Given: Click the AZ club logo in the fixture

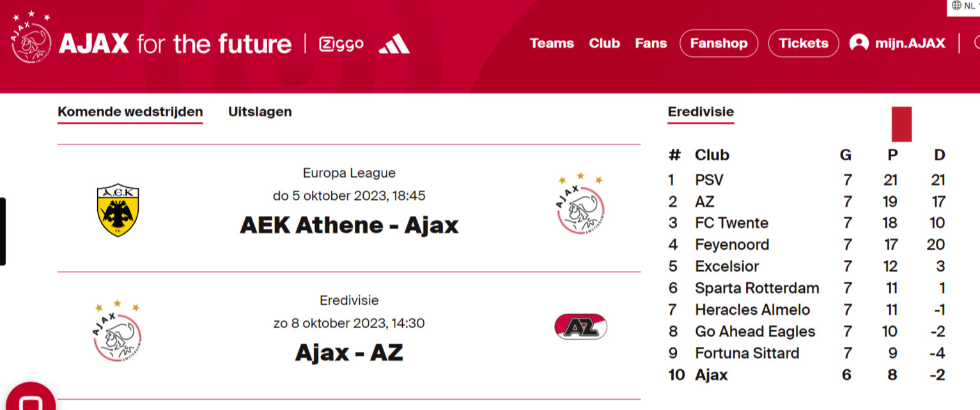Looking at the screenshot, I should coord(580,326).
